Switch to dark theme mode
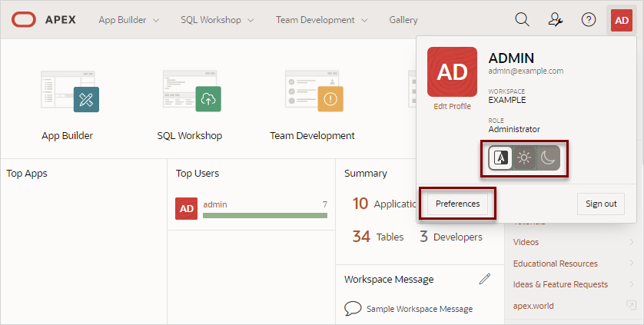The image size is (644, 325). point(548,158)
